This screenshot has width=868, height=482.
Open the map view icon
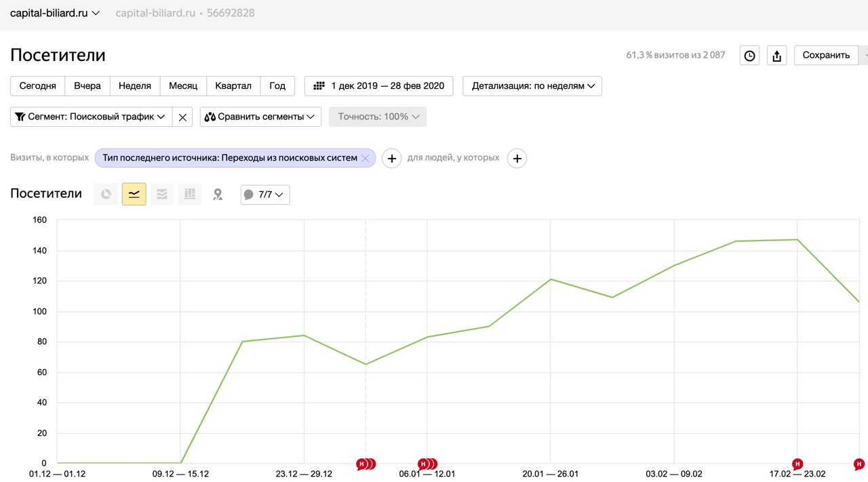click(x=218, y=194)
